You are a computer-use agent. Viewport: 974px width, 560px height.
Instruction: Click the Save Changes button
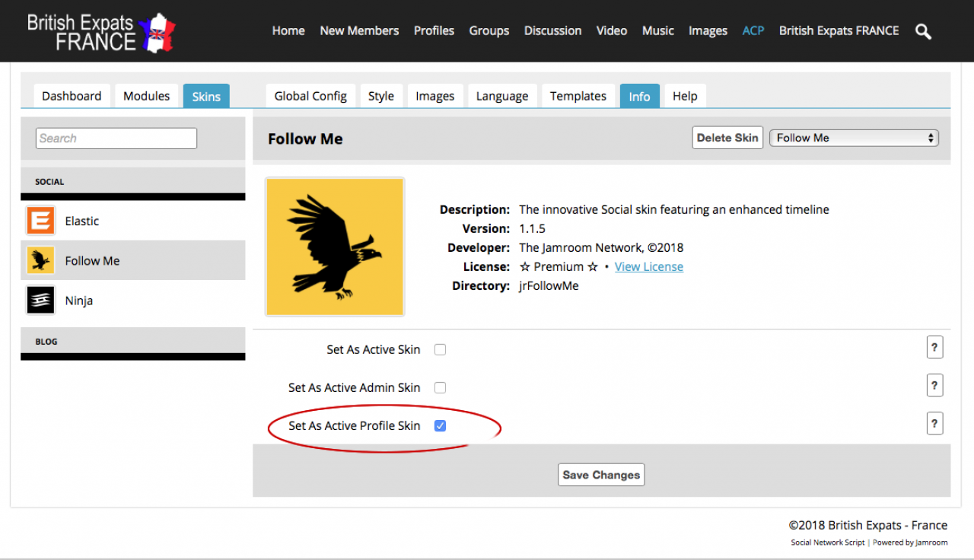tap(601, 475)
